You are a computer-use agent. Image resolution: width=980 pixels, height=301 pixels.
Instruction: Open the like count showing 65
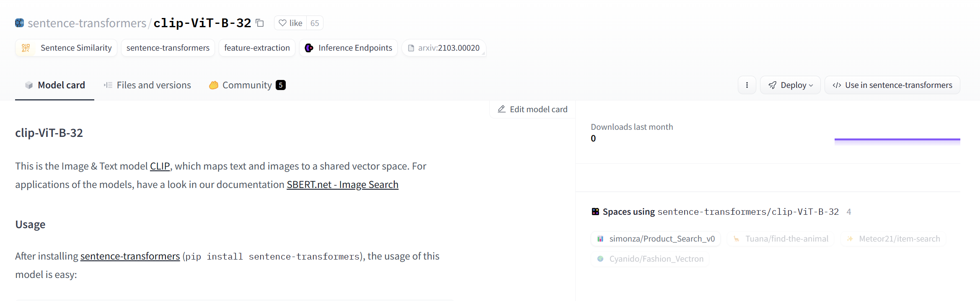coord(315,23)
